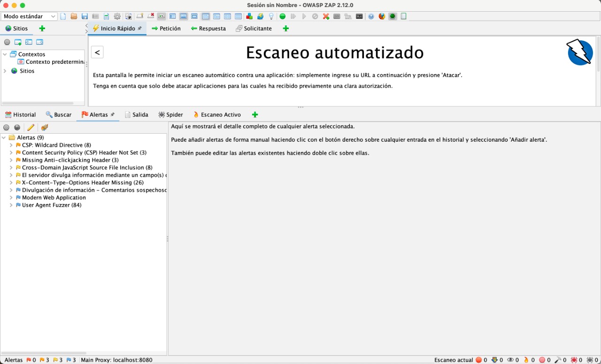Screen dimensions: 601x364
Task: Save the current session using disk icon
Action: coord(84,16)
